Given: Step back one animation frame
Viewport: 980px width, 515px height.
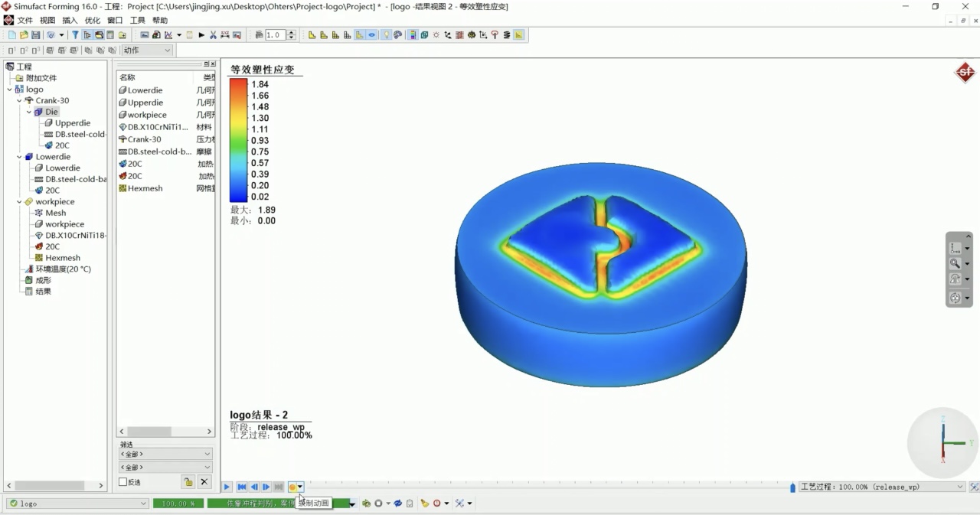Looking at the screenshot, I should coord(254,487).
